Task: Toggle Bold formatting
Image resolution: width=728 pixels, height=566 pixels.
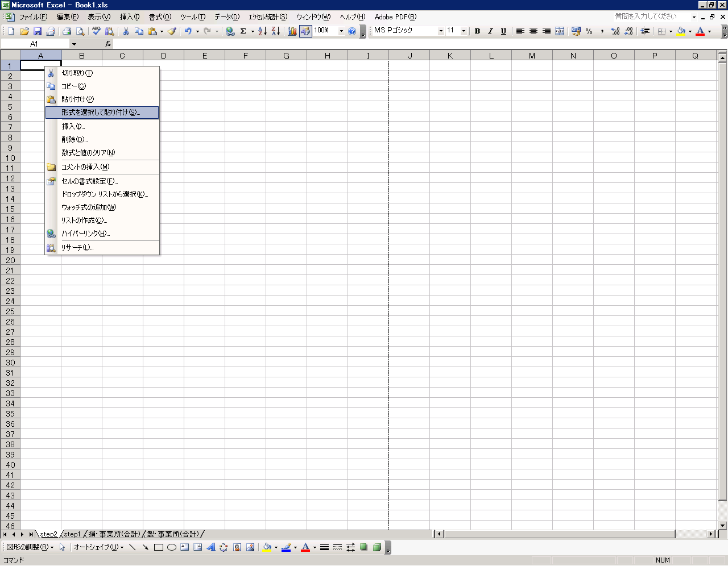Action: tap(477, 31)
